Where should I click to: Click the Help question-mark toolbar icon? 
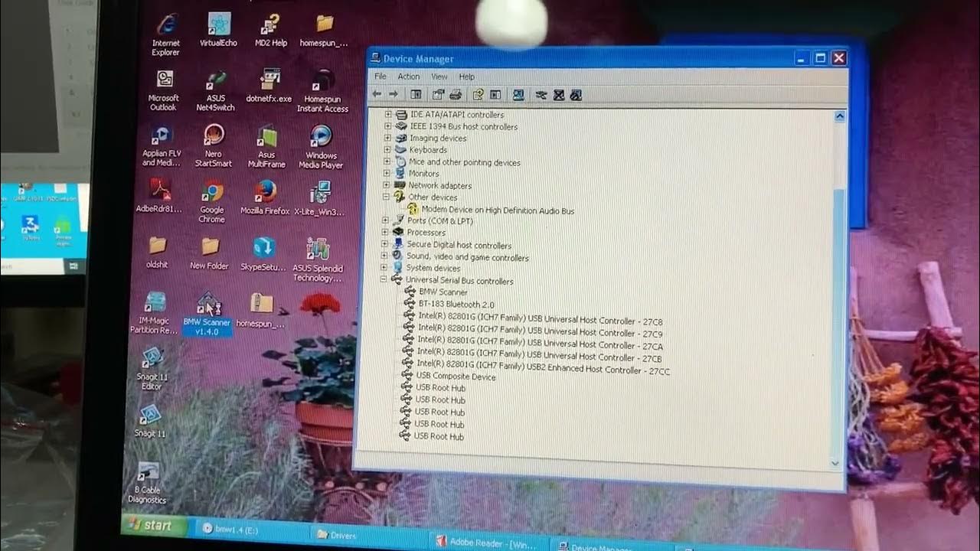(x=478, y=94)
